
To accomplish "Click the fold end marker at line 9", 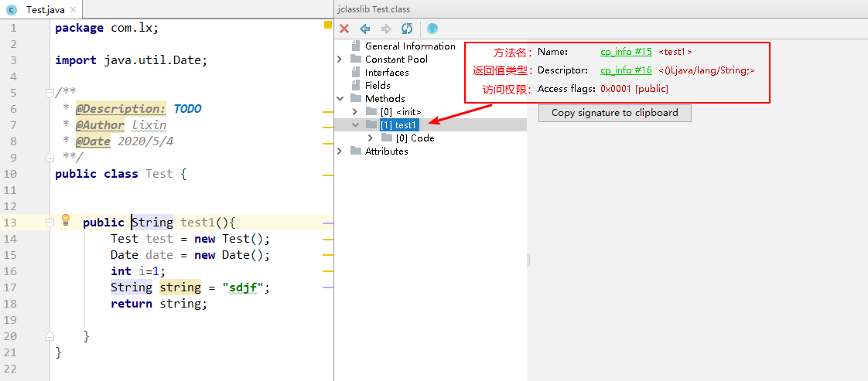I will click(x=50, y=158).
